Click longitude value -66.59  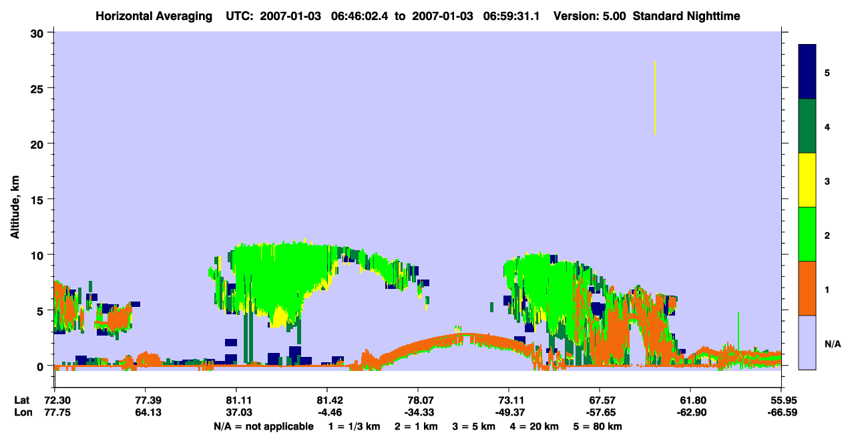(x=781, y=412)
